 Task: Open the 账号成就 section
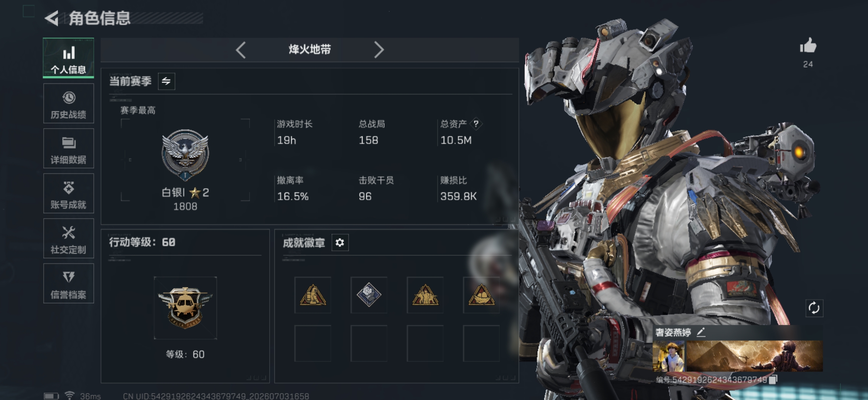(x=69, y=193)
